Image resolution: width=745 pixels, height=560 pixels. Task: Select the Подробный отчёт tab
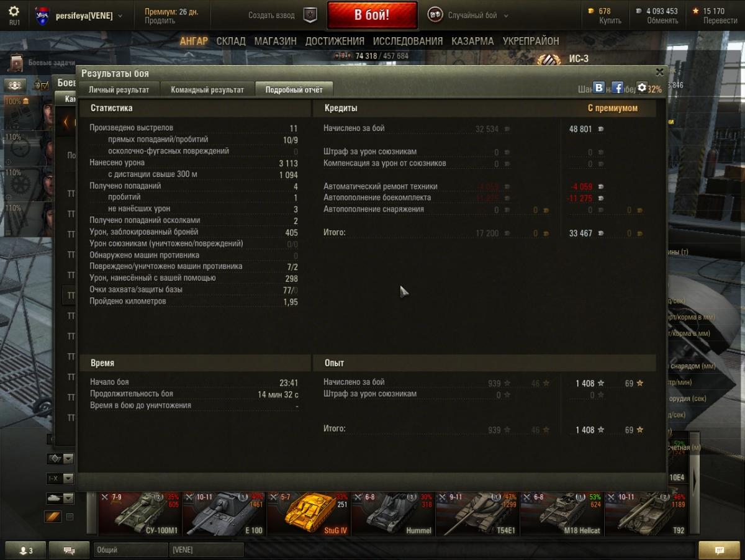pos(294,89)
